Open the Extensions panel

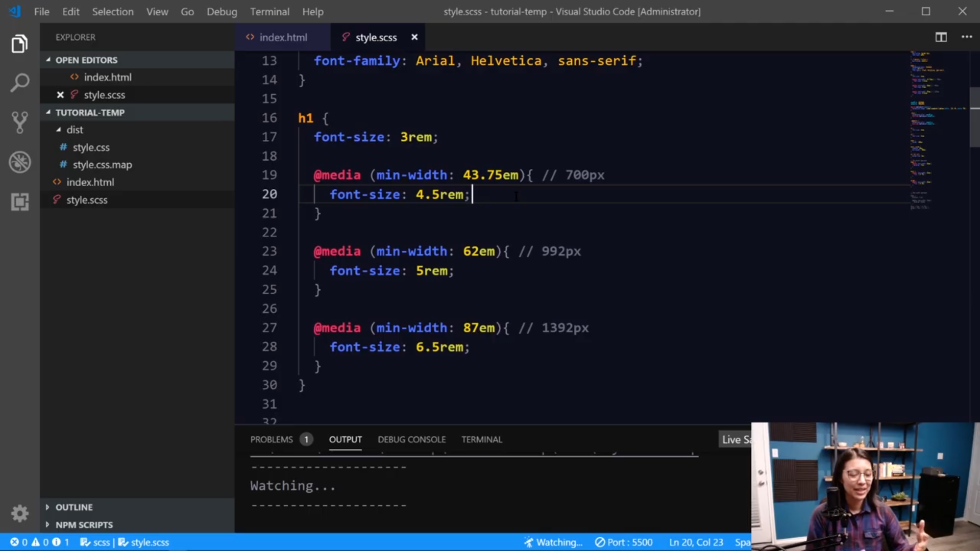19,202
